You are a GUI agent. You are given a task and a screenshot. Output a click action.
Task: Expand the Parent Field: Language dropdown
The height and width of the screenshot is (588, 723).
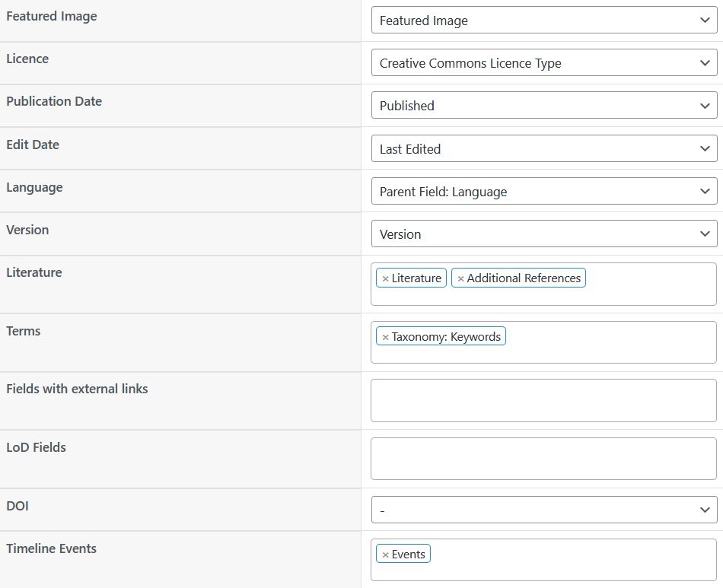pyautogui.click(x=544, y=191)
